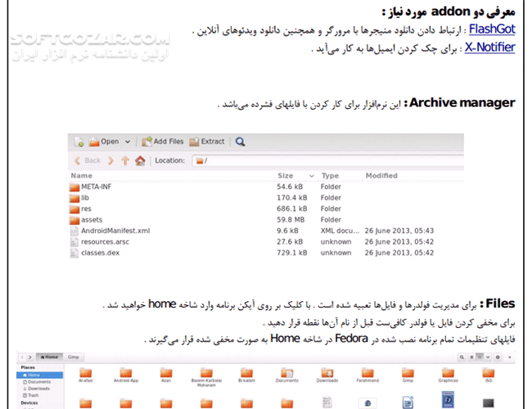Image resolution: width=532 pixels, height=409 pixels.
Task: Click the 26 June 2013, 05:43 date
Action: (399, 231)
